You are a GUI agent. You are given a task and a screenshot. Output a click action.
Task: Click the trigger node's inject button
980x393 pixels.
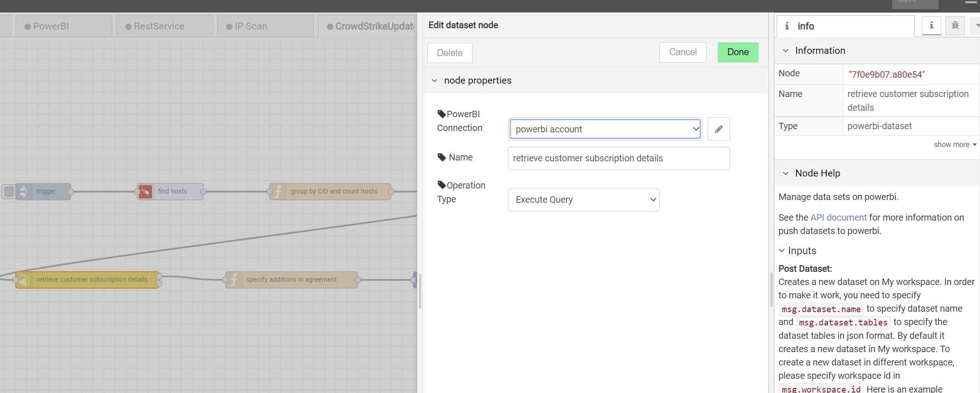(9, 191)
